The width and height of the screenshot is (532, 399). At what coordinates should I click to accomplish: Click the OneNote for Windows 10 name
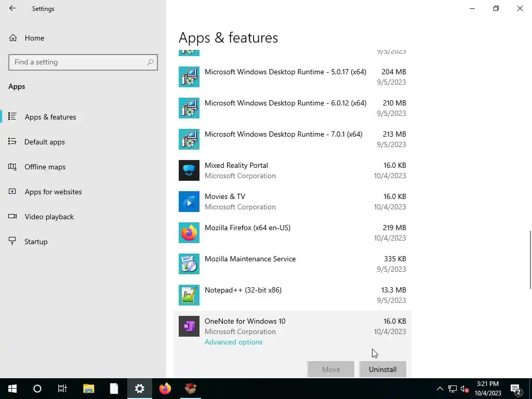[x=245, y=321]
